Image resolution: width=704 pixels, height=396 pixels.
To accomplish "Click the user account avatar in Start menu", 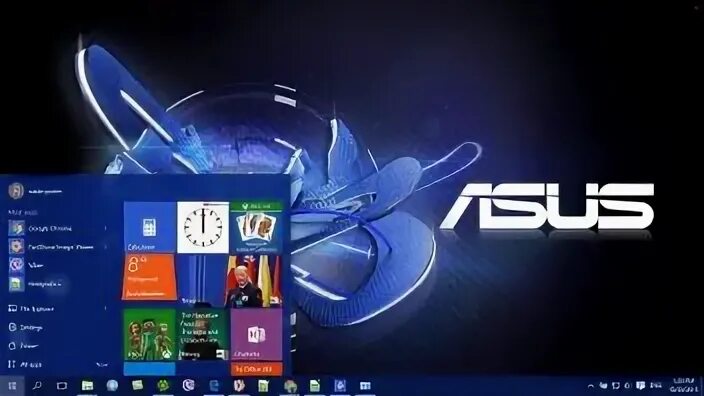I will pos(16,191).
